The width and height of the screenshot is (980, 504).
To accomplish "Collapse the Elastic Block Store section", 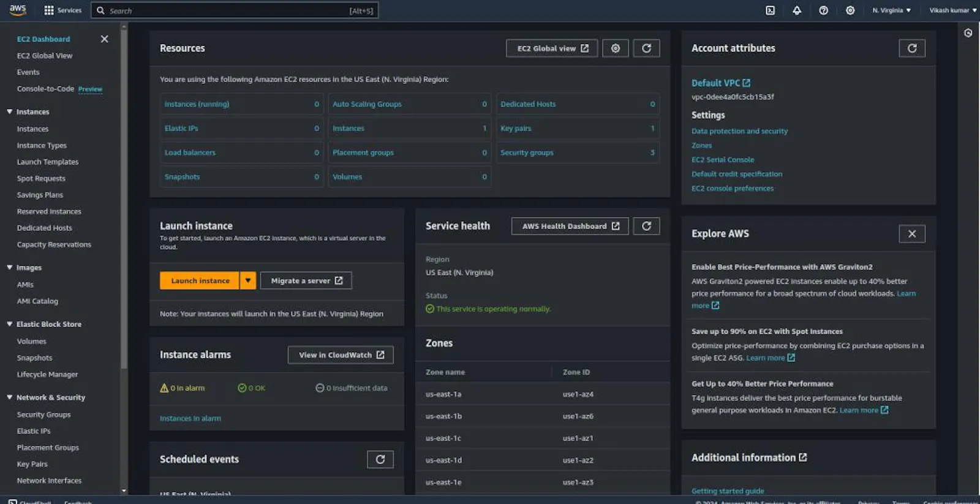I will pos(10,324).
